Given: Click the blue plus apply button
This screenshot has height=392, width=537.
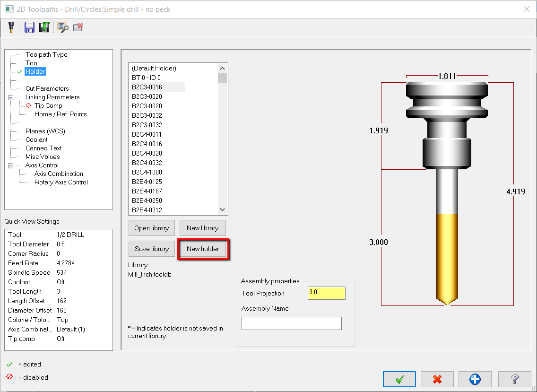Looking at the screenshot, I should click(x=475, y=379).
